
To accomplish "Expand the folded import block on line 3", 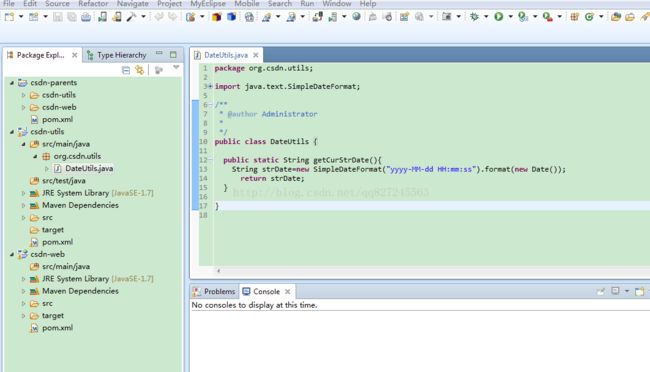I will point(210,86).
